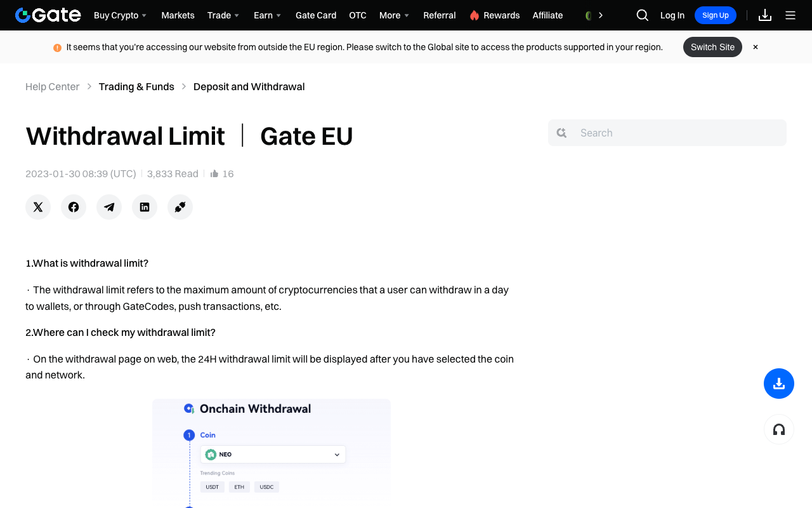Image resolution: width=812 pixels, height=508 pixels.
Task: Open the Referral menu item
Action: [x=440, y=15]
